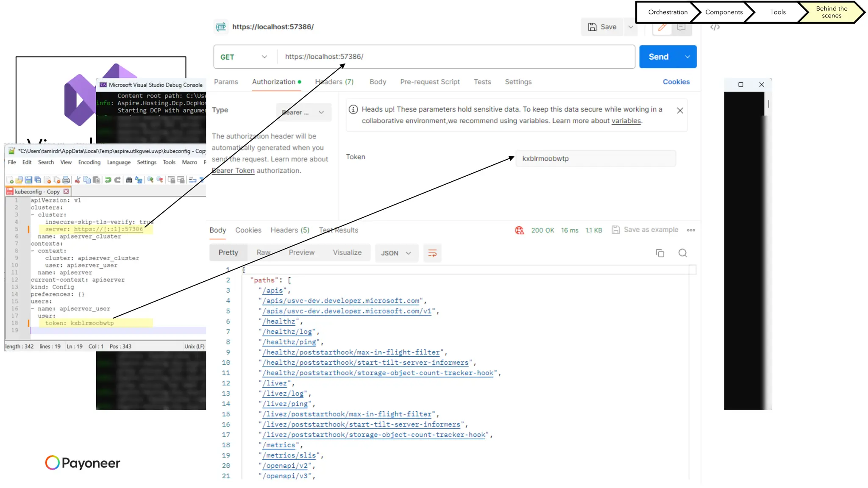The width and height of the screenshot is (868, 488).
Task: Open the authorization Type Bearer dropdown
Action: [303, 112]
